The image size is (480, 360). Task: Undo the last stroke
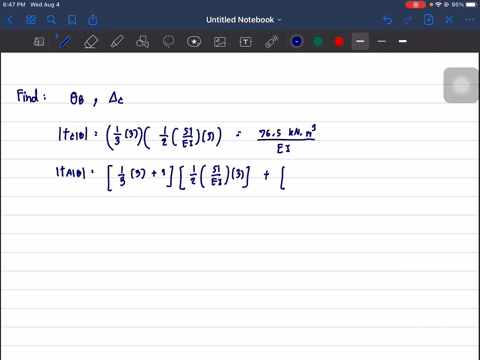click(387, 20)
